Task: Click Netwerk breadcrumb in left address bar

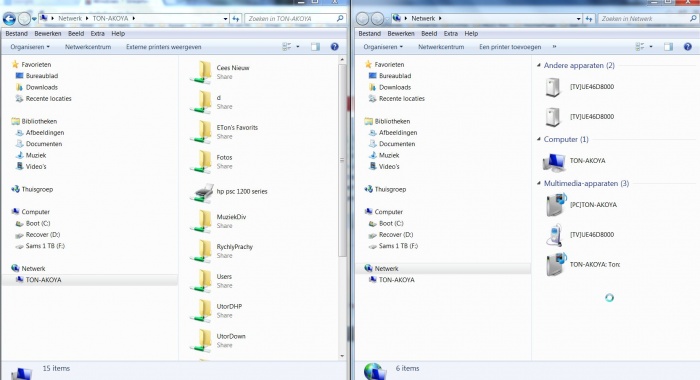Action: tap(70, 18)
